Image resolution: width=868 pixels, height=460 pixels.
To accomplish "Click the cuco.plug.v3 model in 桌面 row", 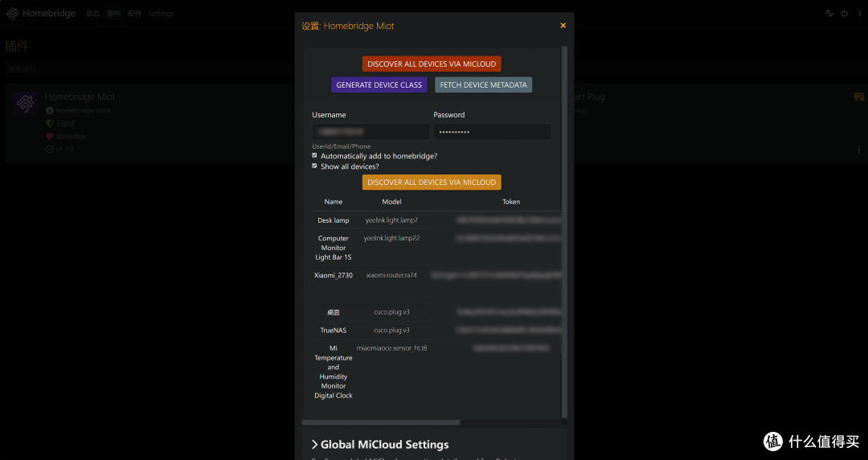I will [391, 312].
